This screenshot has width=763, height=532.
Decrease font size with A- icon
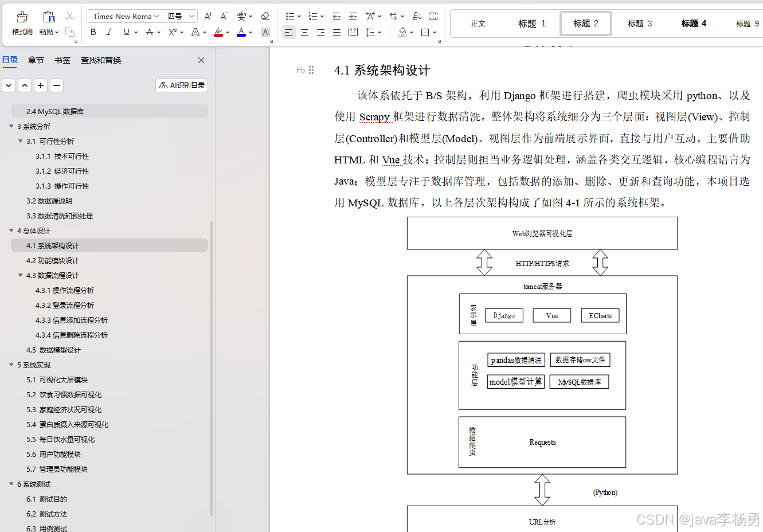click(x=224, y=16)
